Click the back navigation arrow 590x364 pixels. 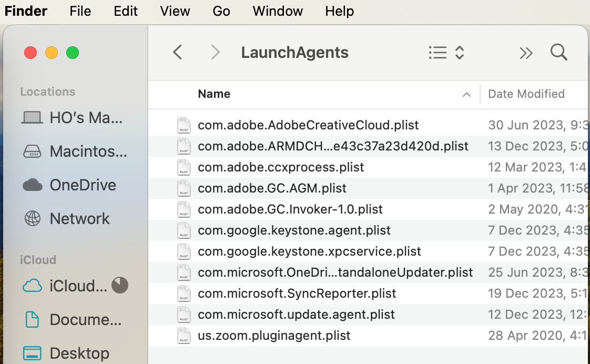(x=178, y=52)
